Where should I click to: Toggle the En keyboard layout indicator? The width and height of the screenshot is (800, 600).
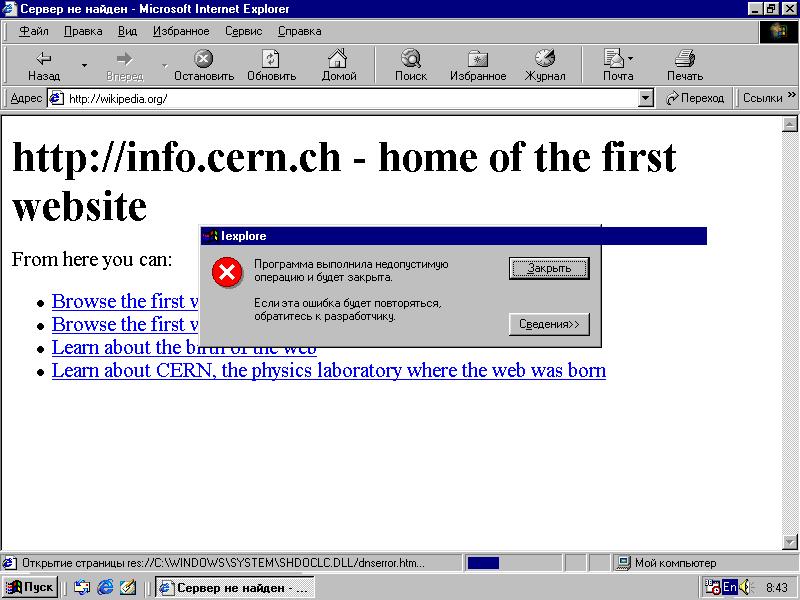(x=729, y=587)
